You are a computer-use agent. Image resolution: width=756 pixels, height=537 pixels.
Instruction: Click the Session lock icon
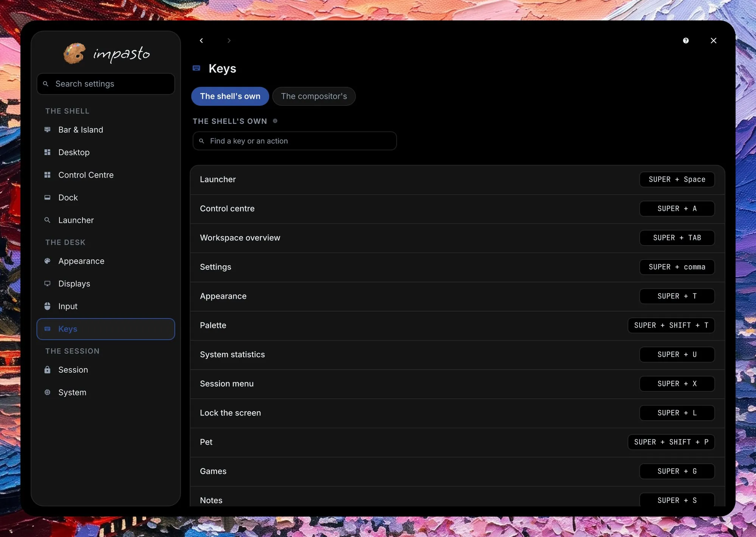pos(47,370)
